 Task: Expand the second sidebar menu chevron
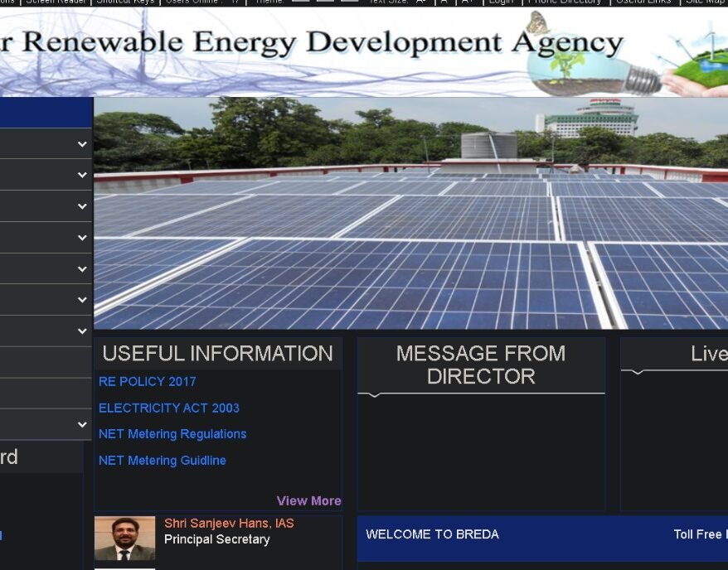[x=82, y=176]
